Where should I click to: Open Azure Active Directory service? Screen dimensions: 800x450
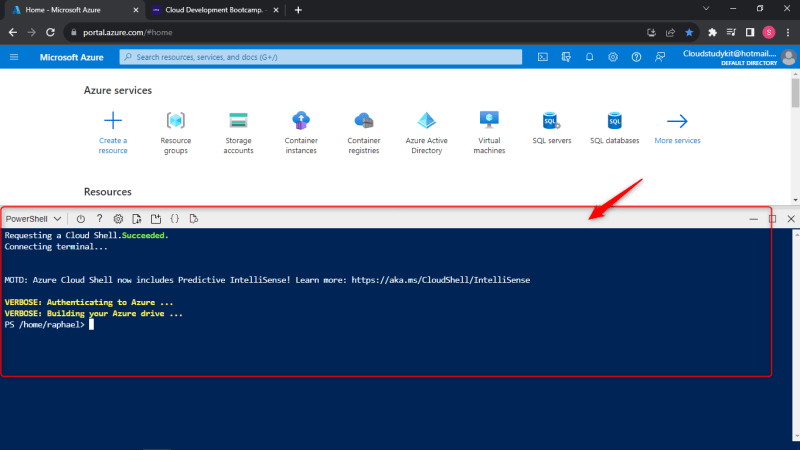pyautogui.click(x=427, y=133)
